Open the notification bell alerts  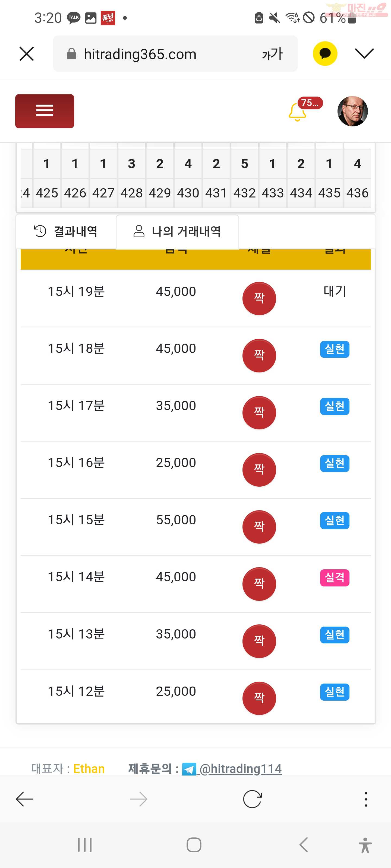(x=298, y=112)
